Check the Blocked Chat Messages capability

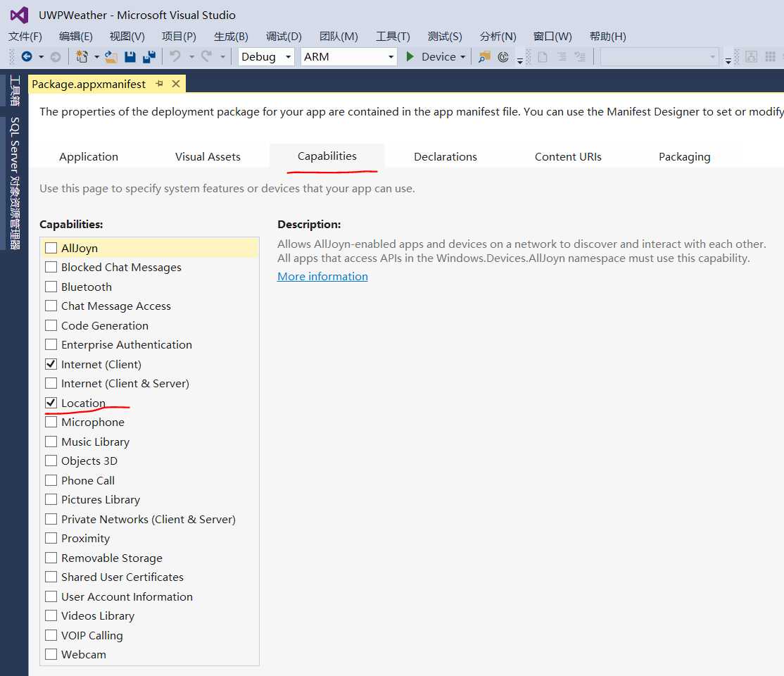point(51,267)
